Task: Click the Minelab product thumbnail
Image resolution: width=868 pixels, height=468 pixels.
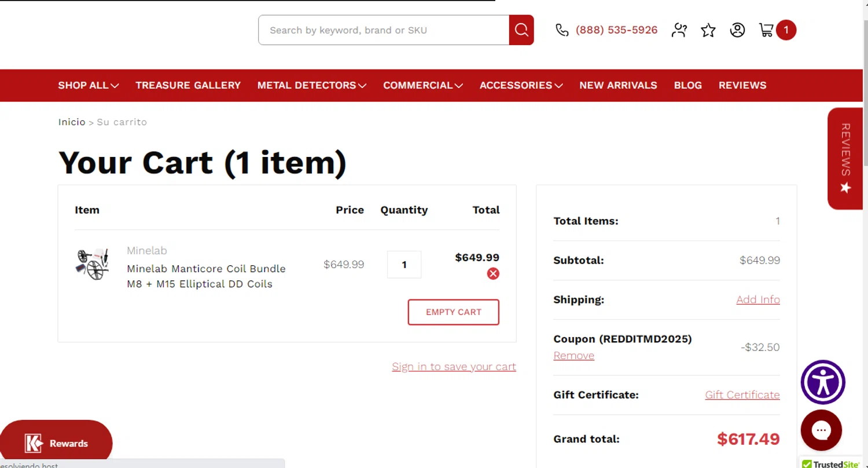Action: 93,264
